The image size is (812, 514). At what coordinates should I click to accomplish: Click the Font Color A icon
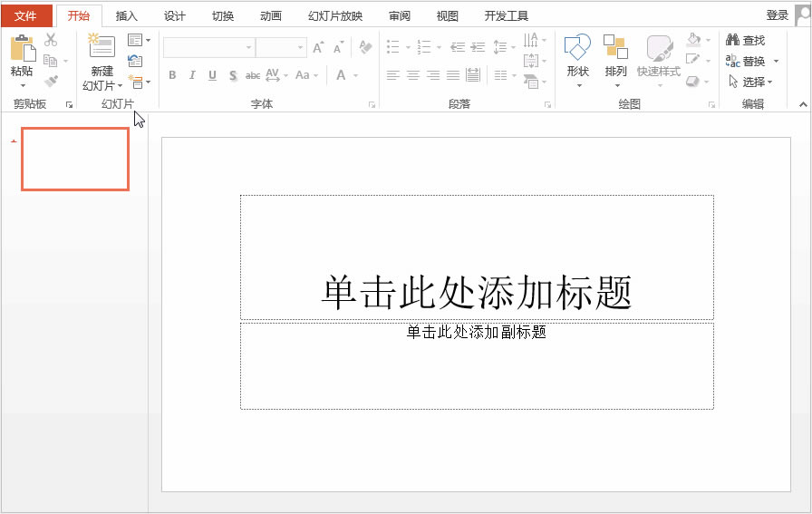click(x=341, y=75)
